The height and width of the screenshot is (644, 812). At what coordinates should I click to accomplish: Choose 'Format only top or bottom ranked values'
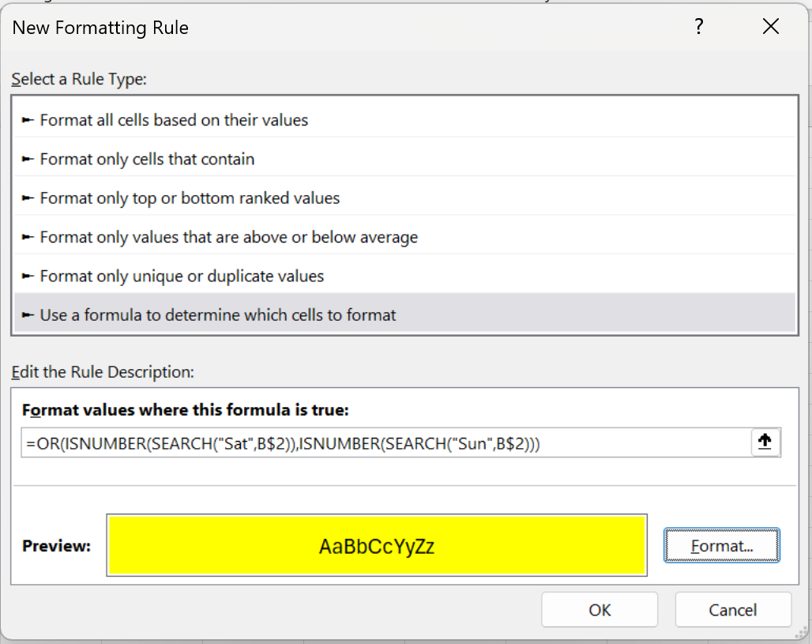pyautogui.click(x=405, y=198)
